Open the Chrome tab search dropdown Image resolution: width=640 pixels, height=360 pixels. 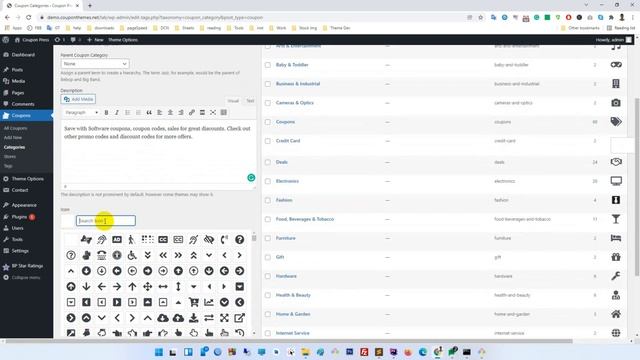tap(586, 5)
